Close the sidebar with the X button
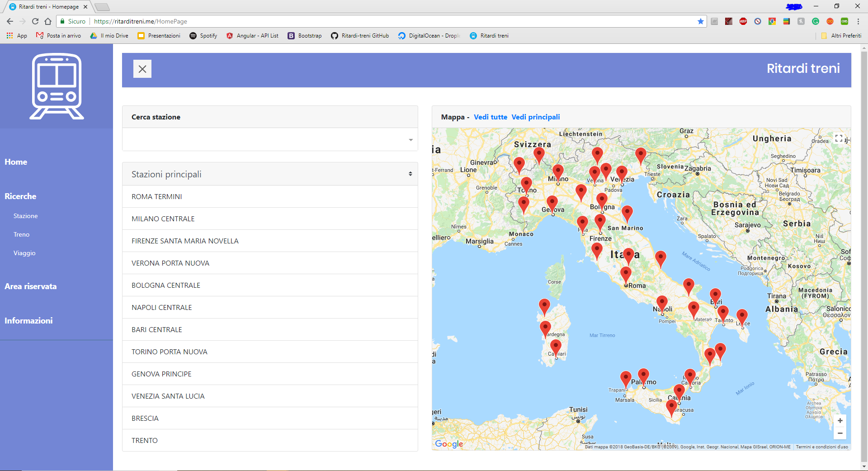The image size is (868, 471). [142, 69]
